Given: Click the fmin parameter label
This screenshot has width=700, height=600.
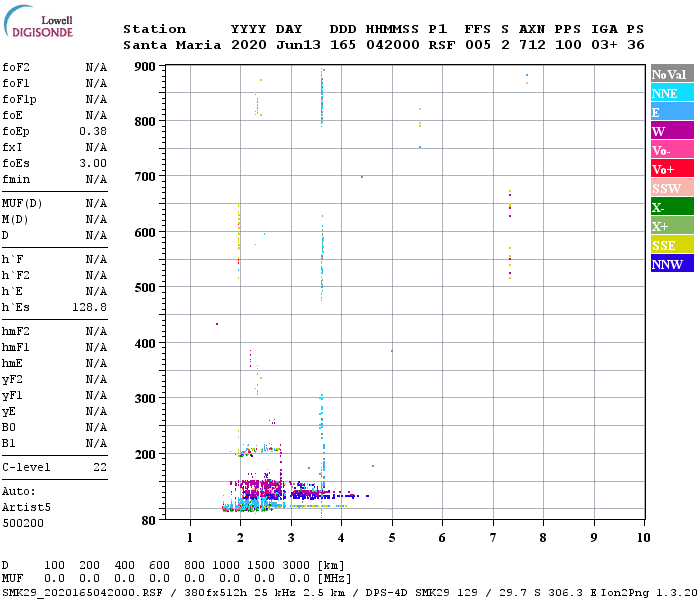Looking at the screenshot, I should 16,179.
